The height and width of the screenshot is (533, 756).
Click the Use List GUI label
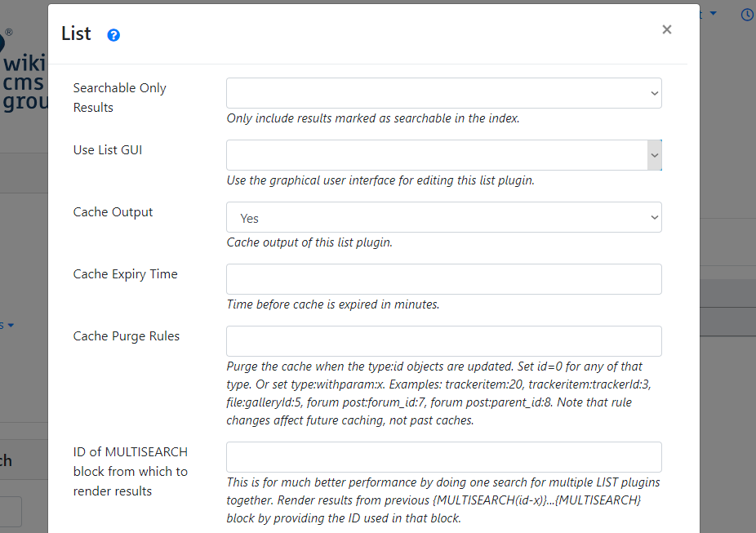tap(108, 150)
